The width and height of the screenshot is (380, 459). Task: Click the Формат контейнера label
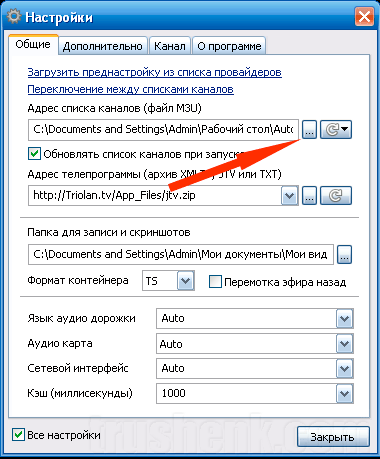click(78, 280)
